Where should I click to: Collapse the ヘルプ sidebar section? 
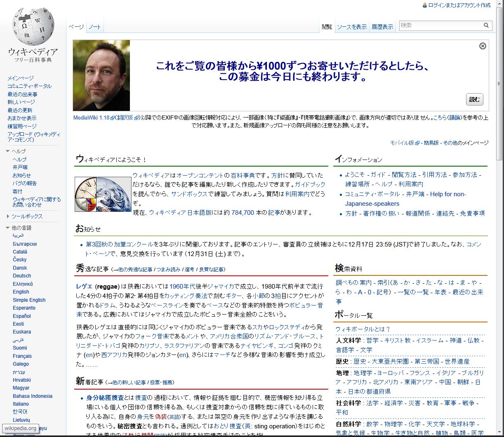tap(8, 151)
